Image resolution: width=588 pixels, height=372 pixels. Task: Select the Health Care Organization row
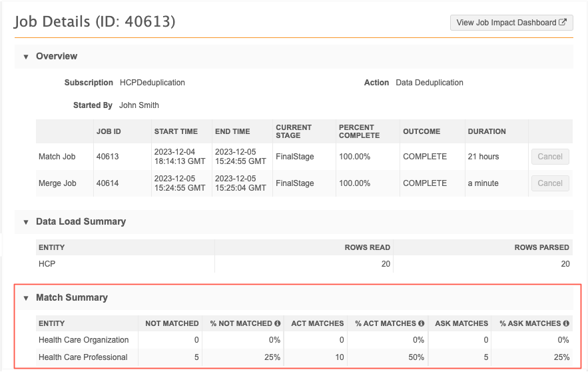tap(83, 339)
